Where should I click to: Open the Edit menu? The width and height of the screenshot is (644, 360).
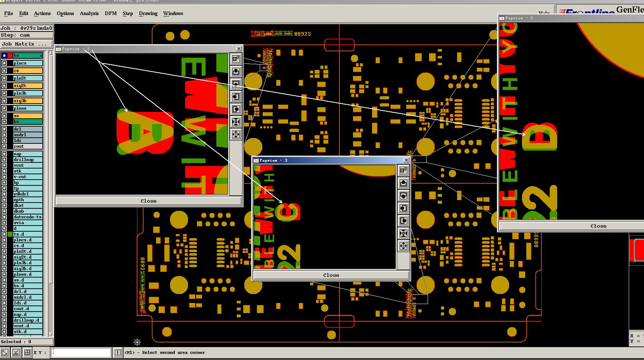[24, 14]
